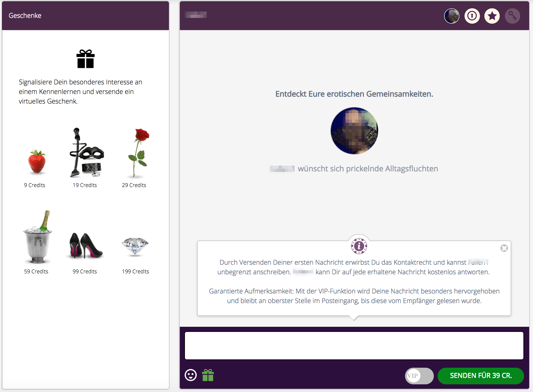Click the SENDEN FÜR 39 CR. button
This screenshot has height=392, width=533.
pyautogui.click(x=481, y=376)
